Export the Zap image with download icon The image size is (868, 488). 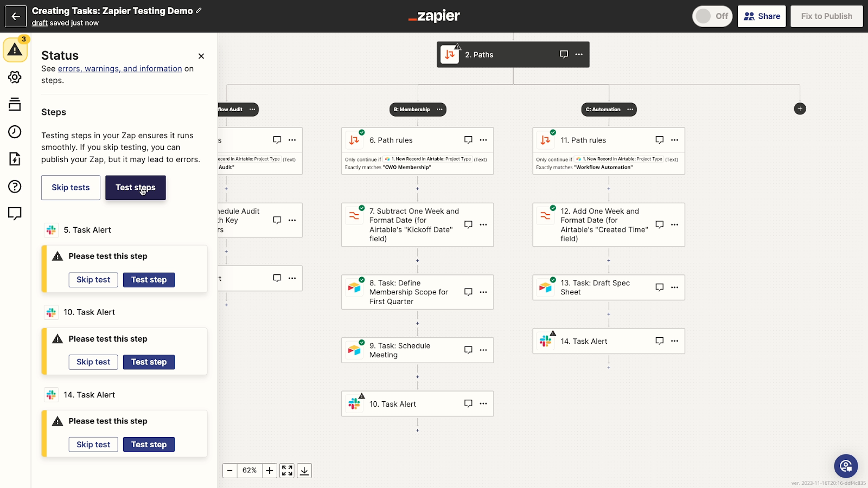pos(304,471)
